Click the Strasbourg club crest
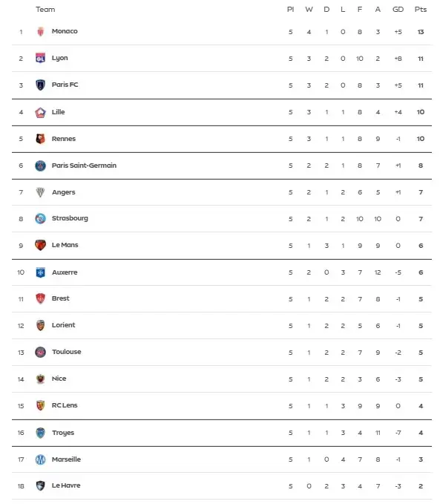The height and width of the screenshot is (504, 440). coord(40,218)
